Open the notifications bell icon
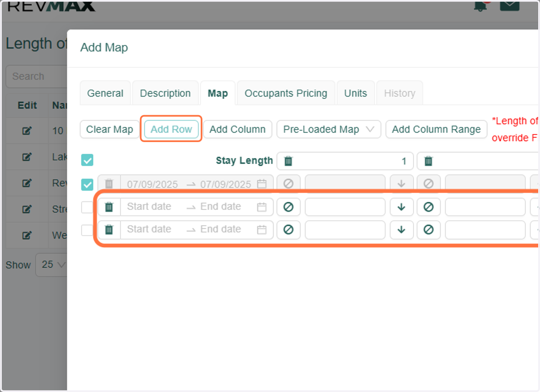Image resolution: width=540 pixels, height=392 pixels. (x=481, y=5)
